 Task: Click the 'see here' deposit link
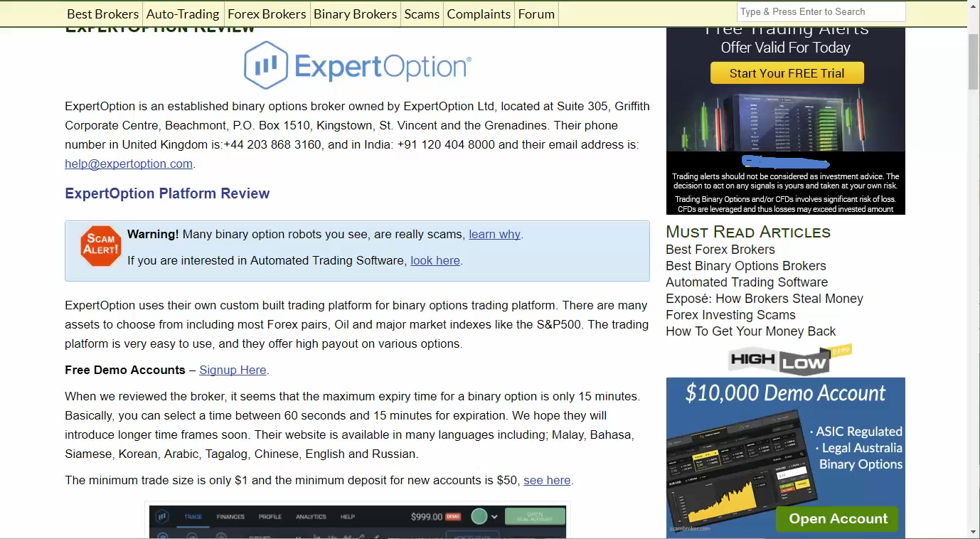[547, 480]
